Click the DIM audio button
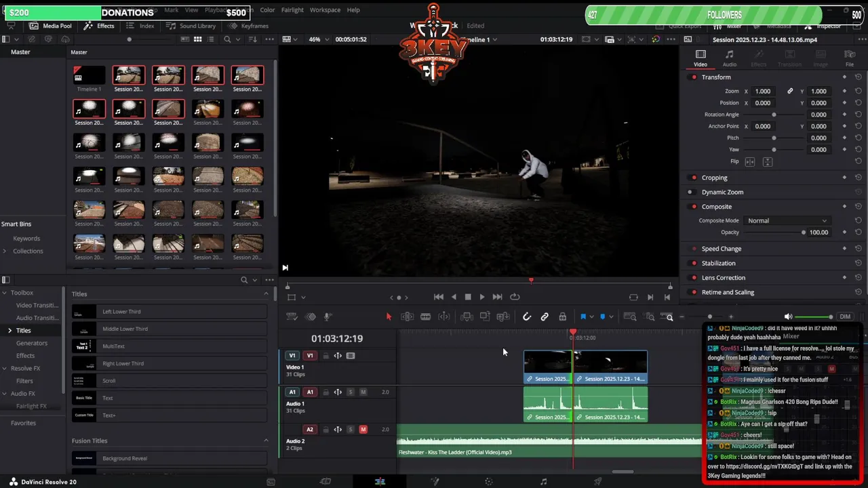The height and width of the screenshot is (488, 868). click(x=845, y=317)
